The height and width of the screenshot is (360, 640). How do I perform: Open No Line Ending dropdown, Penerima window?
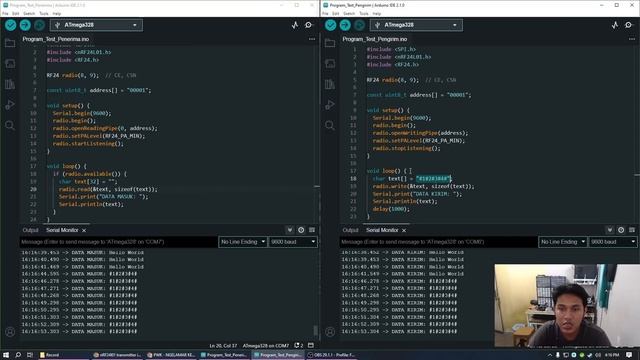(243, 242)
